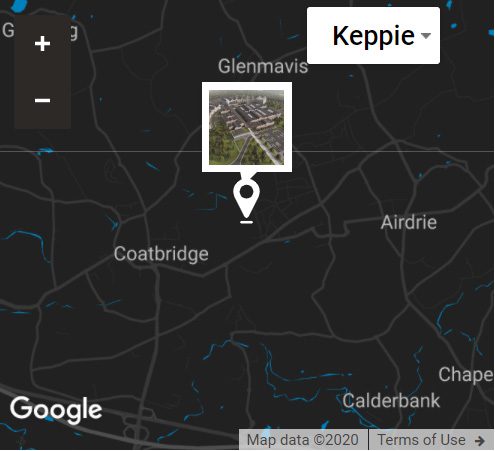Open the aerial site photo thumbnail
The image size is (495, 451).
tap(247, 127)
